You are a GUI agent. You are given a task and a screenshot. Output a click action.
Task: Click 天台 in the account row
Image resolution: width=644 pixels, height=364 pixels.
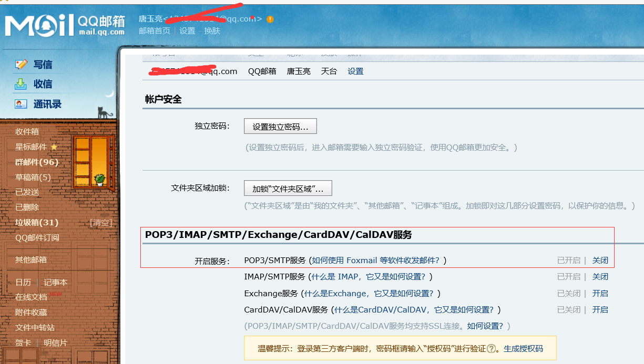329,71
